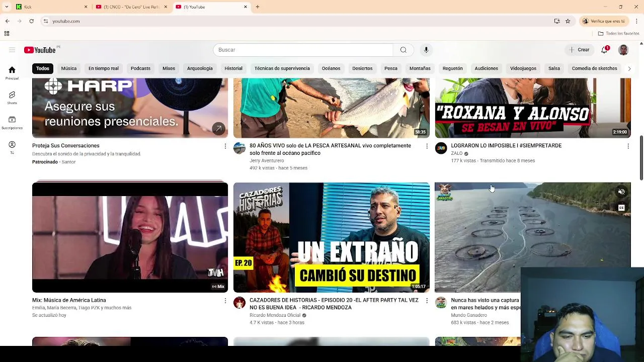Click the install app icon in address bar
The width and height of the screenshot is (644, 362).
click(557, 21)
